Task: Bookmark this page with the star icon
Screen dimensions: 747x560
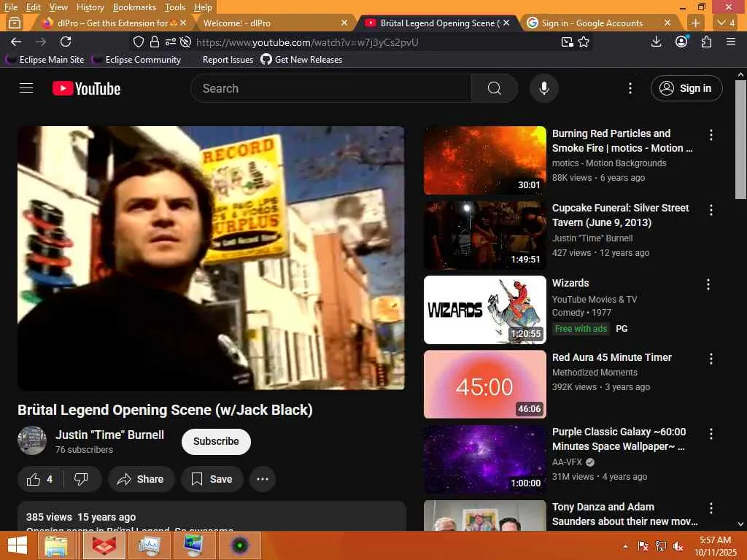Action: pos(584,42)
